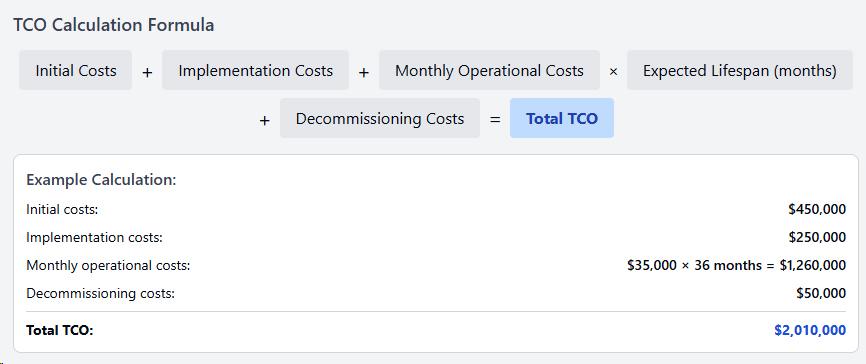
Task: Click the Monthly operational costs: label
Action: 108,266
